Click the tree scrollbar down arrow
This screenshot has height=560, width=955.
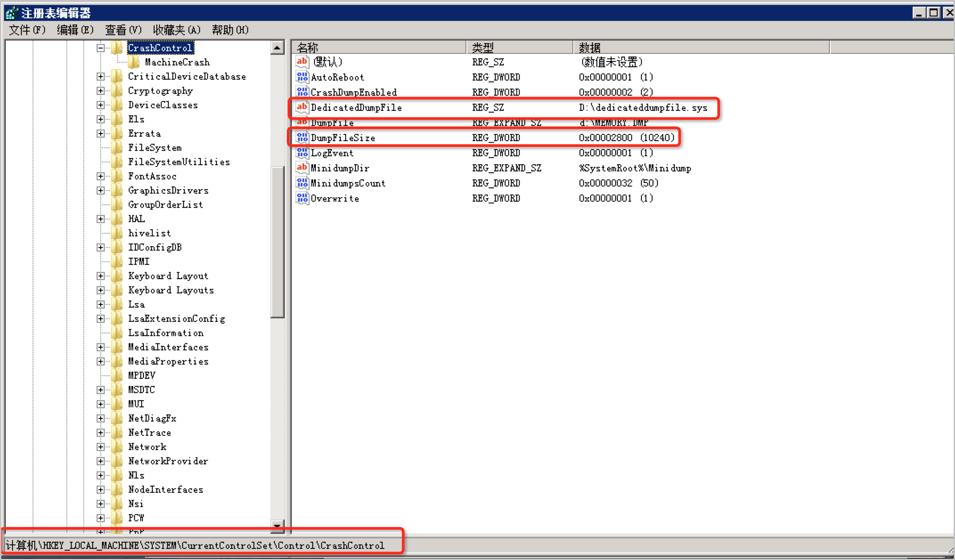pos(277,526)
